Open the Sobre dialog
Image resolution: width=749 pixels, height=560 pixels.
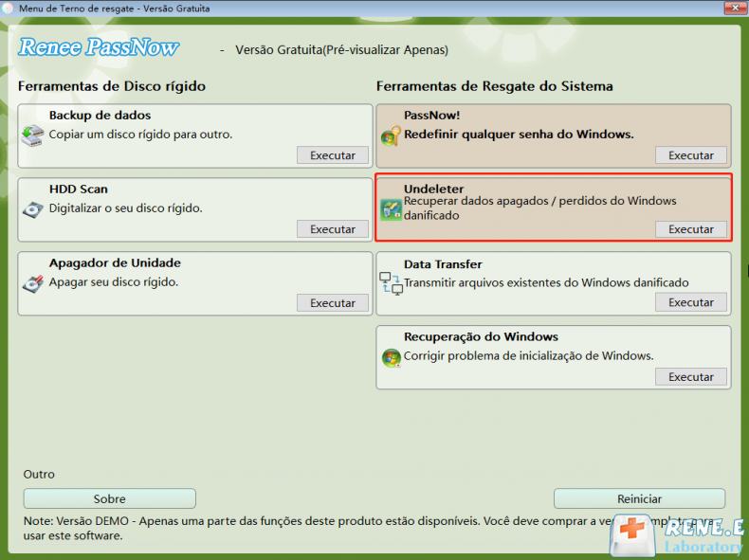point(109,498)
